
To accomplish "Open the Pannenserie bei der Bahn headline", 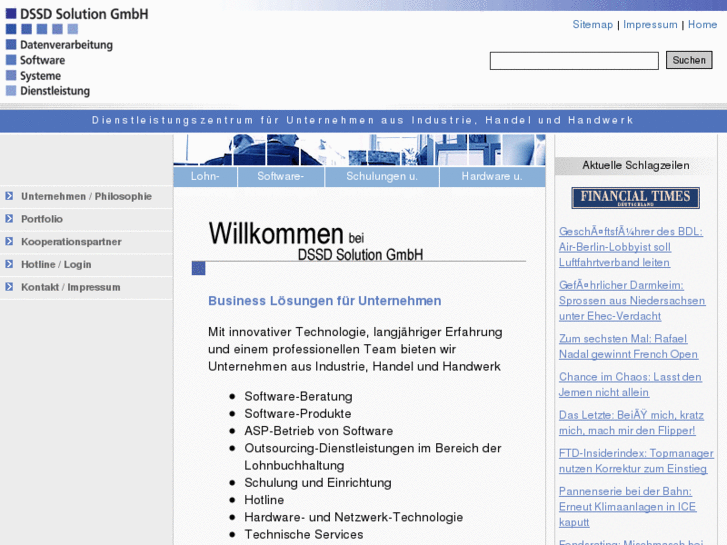I will (x=627, y=507).
